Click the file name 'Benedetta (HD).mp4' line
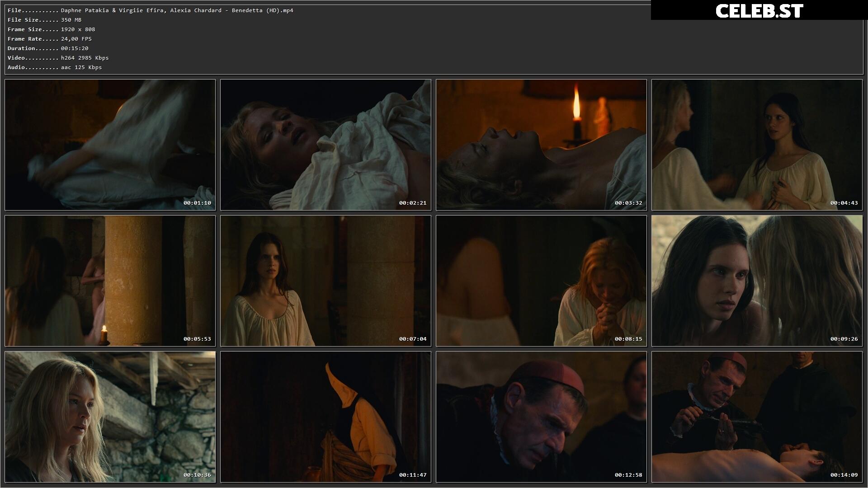This screenshot has height=488, width=868. tap(151, 10)
